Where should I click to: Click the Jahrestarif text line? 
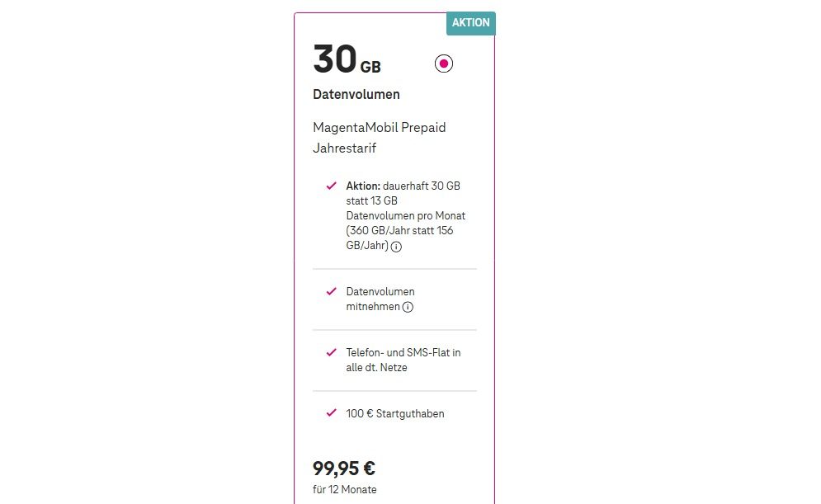pyautogui.click(x=344, y=148)
